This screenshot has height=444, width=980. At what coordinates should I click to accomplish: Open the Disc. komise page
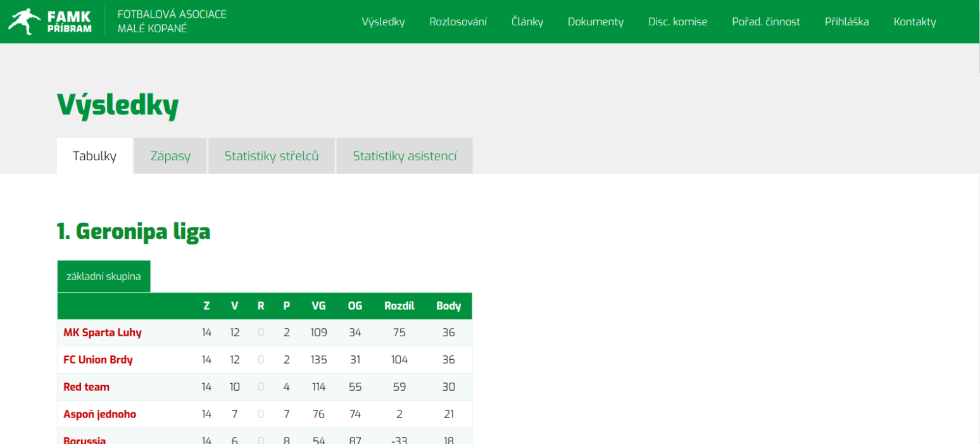(677, 22)
